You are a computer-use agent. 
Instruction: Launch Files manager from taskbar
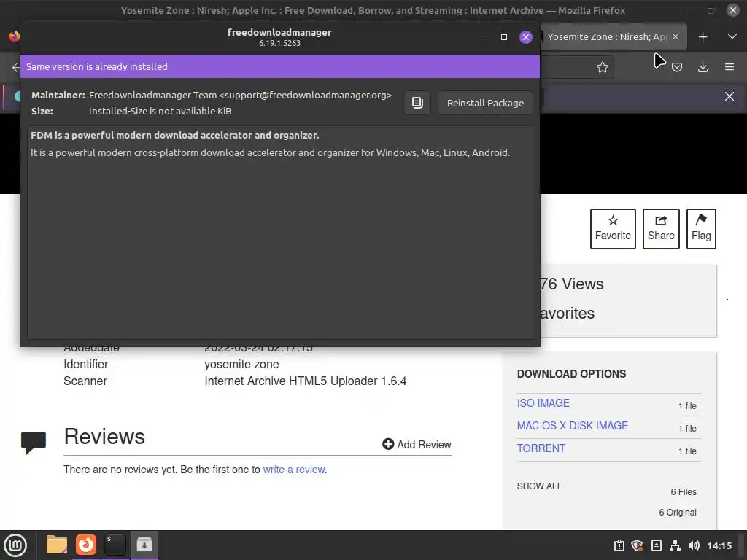pos(57,545)
